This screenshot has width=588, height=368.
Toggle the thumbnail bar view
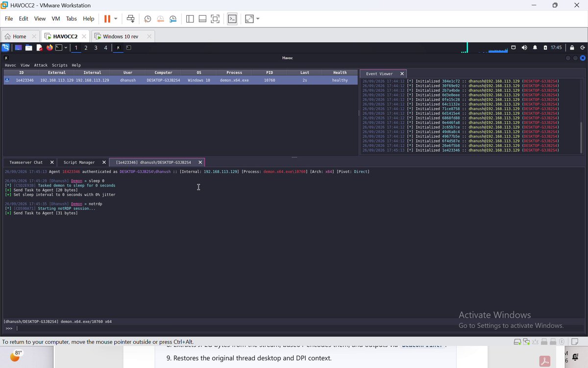[202, 19]
